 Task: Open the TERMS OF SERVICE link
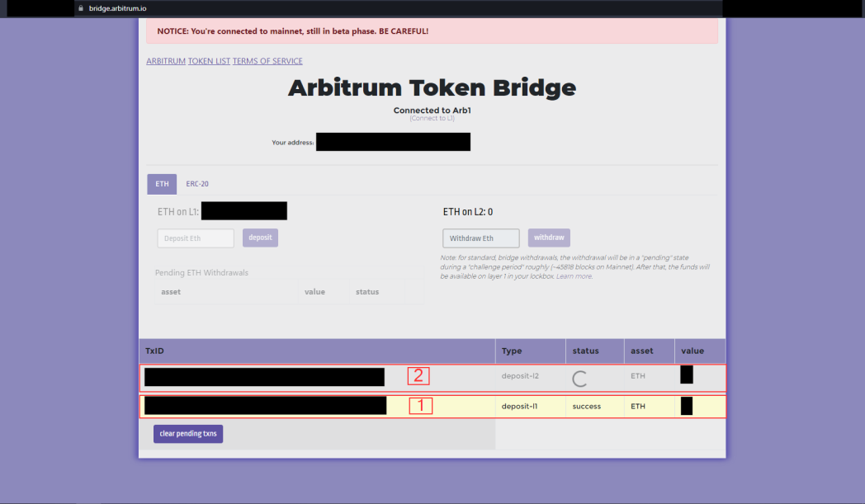coord(267,61)
